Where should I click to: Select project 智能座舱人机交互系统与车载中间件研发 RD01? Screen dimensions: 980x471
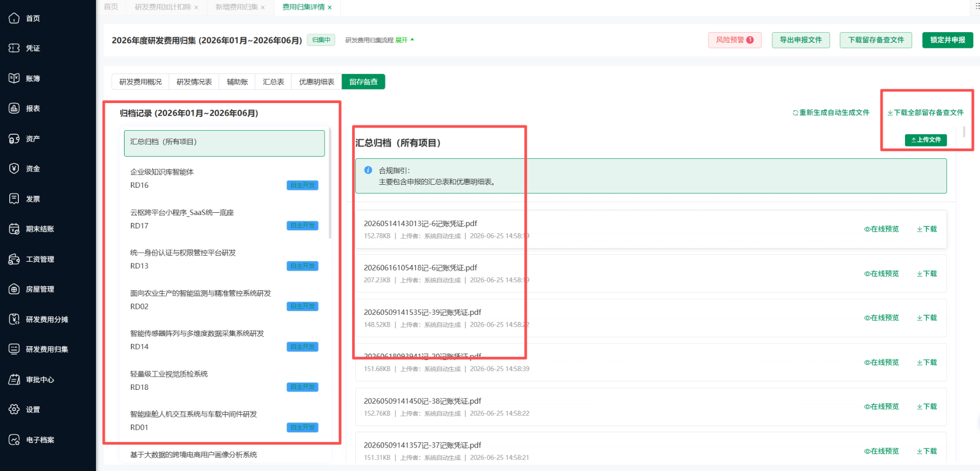pos(224,420)
